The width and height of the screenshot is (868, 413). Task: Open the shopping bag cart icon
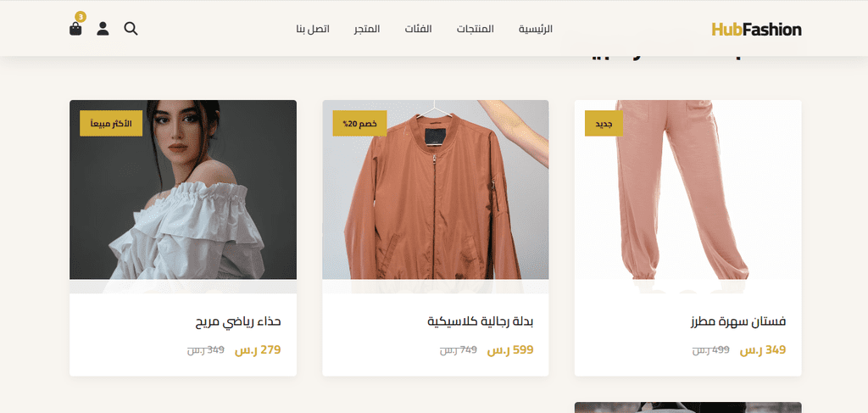point(75,29)
